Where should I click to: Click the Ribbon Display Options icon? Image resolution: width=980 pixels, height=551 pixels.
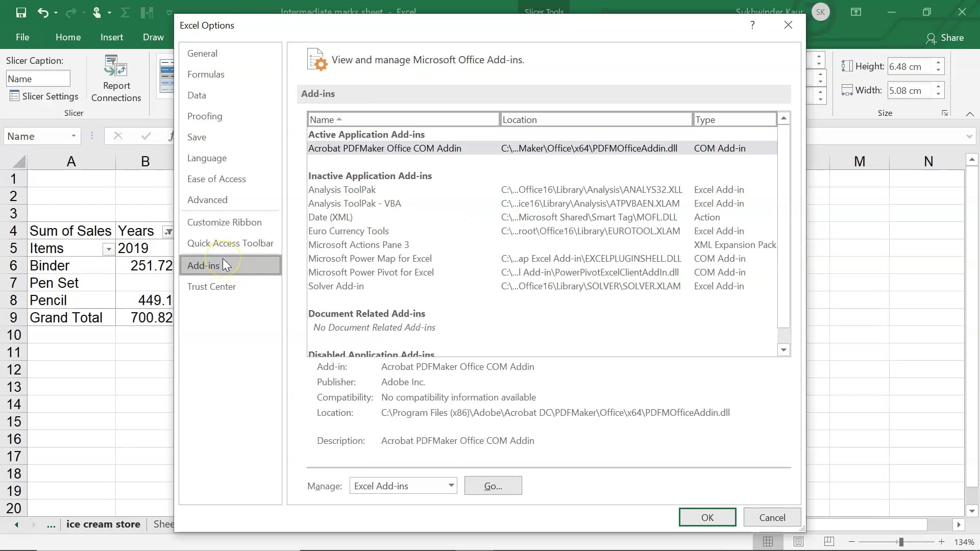pos(856,12)
